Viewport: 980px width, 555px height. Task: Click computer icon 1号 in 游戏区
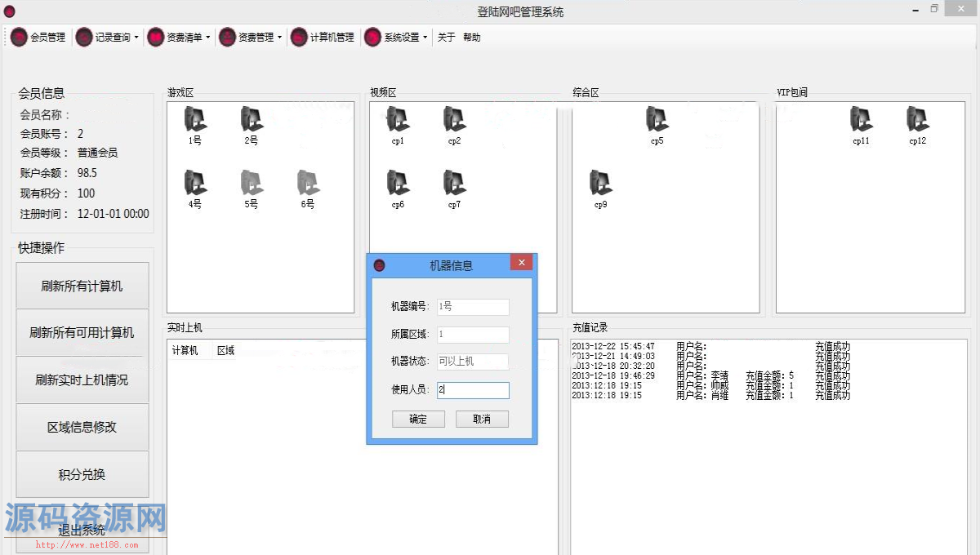(195, 120)
